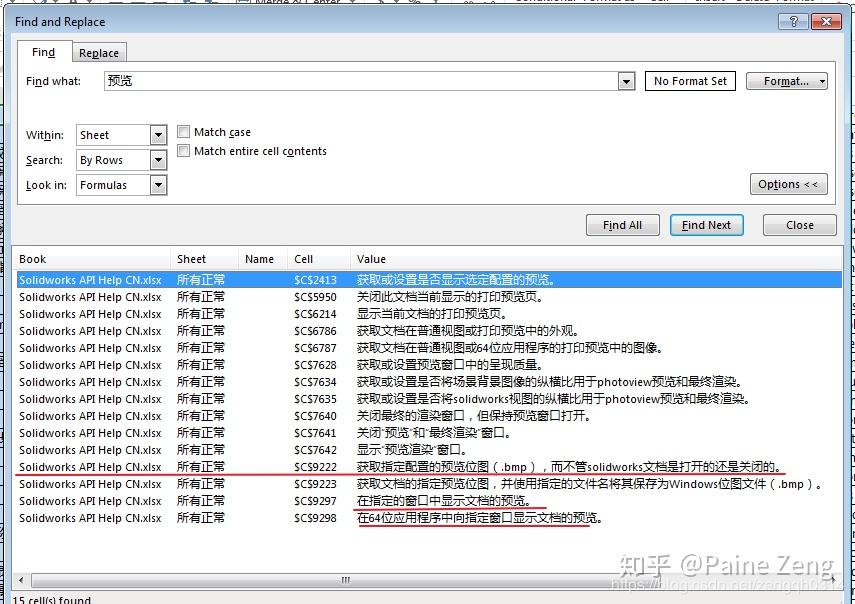Screen dimensions: 855x604
Task: Collapse options with Options << button
Action: (788, 184)
